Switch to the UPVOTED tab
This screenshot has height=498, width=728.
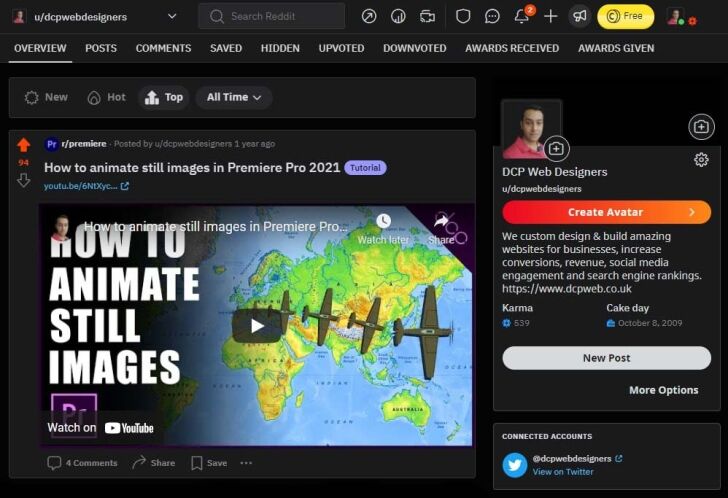341,48
